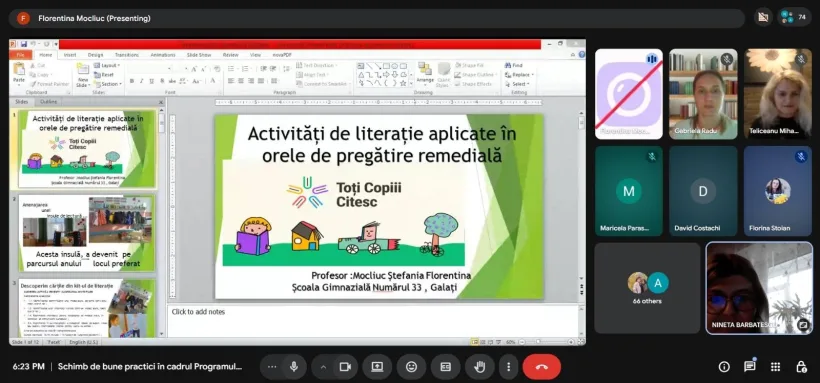This screenshot has width=820, height=383.
Task: Click the presentation pin-off icon at top
Action: tap(763, 17)
